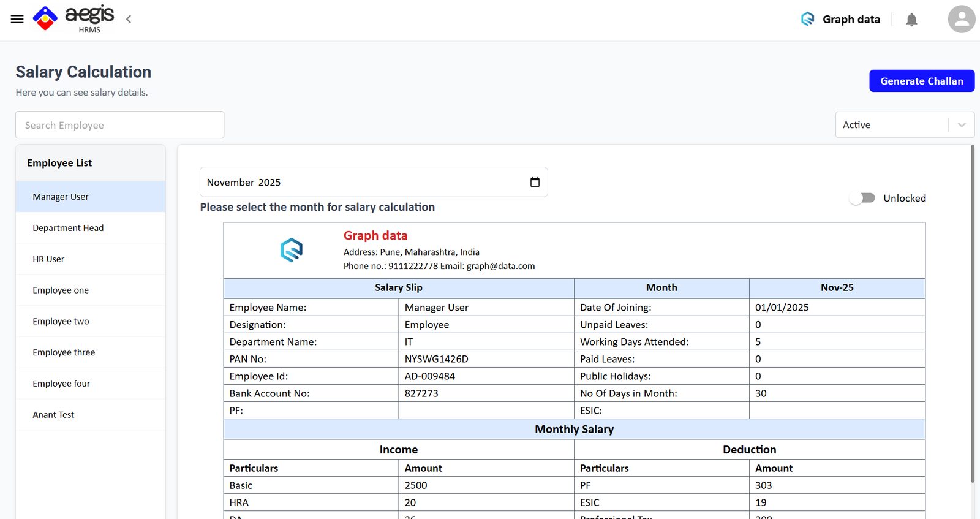The height and width of the screenshot is (519, 980).
Task: Select Anant Test from employee list
Action: click(x=53, y=415)
